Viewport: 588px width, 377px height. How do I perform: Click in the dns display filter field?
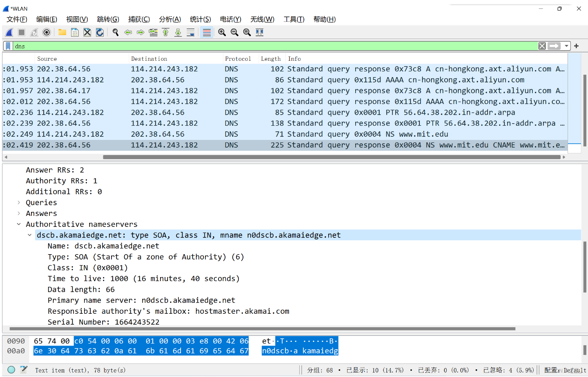[x=275, y=46]
